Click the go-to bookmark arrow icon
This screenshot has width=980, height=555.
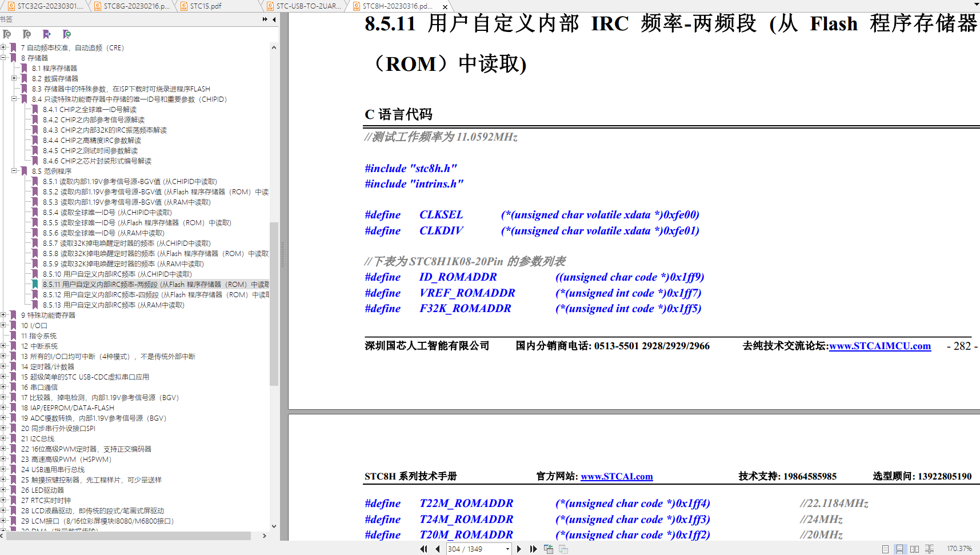(x=47, y=34)
